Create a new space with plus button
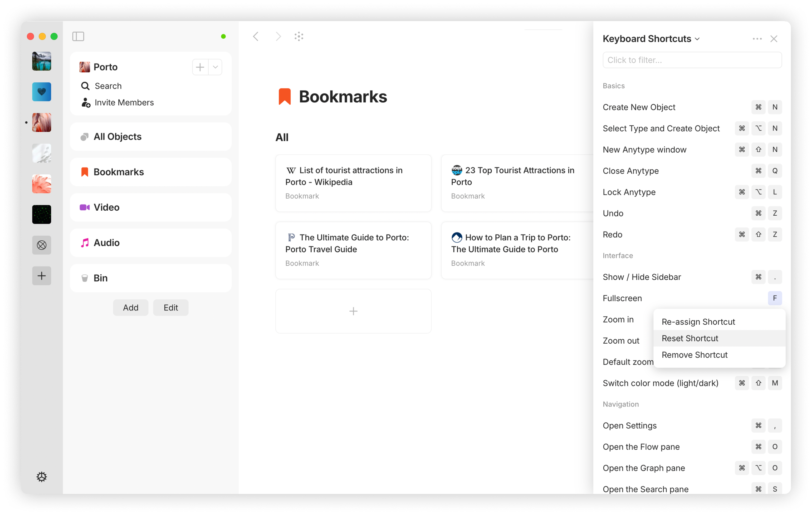The width and height of the screenshot is (812, 515). [x=41, y=276]
